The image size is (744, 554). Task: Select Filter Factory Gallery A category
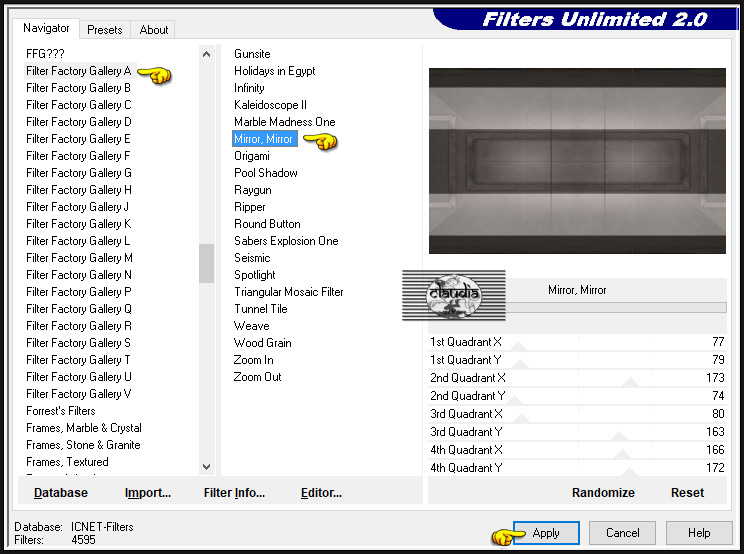(79, 71)
